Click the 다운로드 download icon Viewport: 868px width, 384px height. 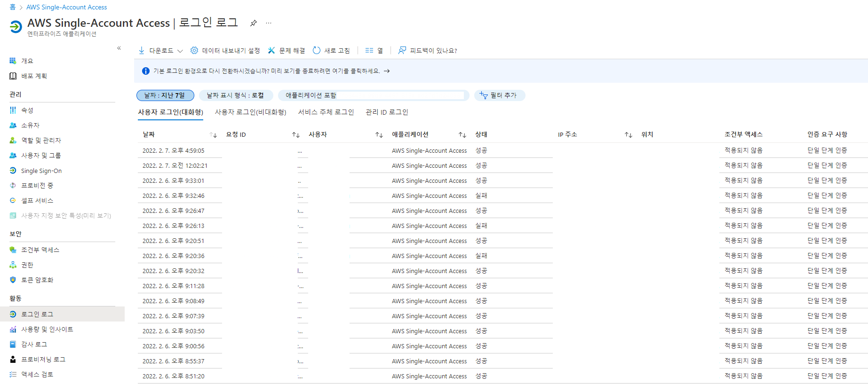point(142,50)
